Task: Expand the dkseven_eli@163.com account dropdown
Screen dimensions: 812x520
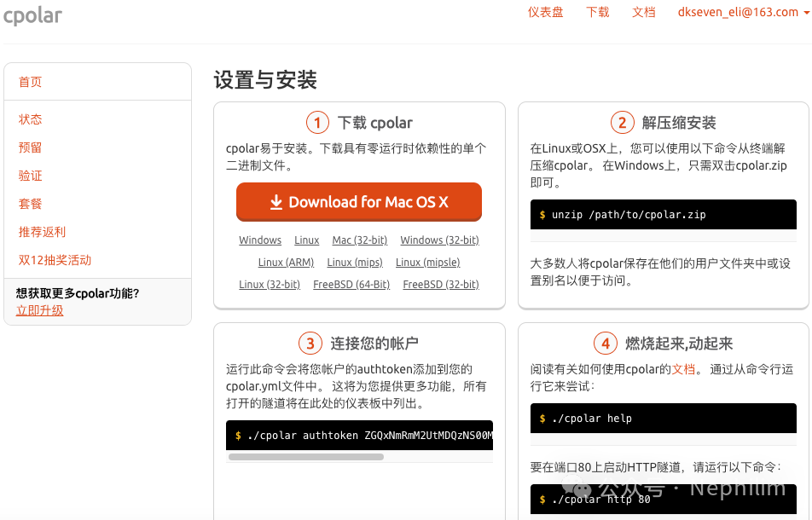Action: 743,13
